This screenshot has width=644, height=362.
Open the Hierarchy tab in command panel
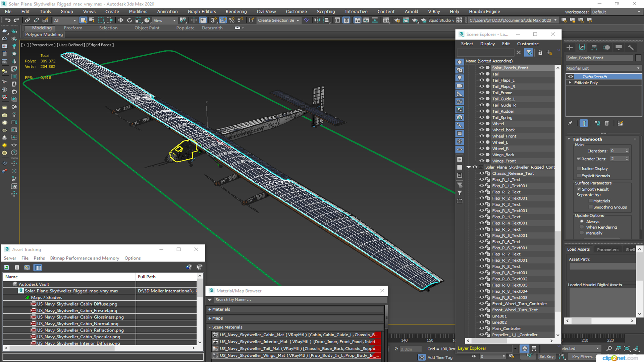(594, 48)
